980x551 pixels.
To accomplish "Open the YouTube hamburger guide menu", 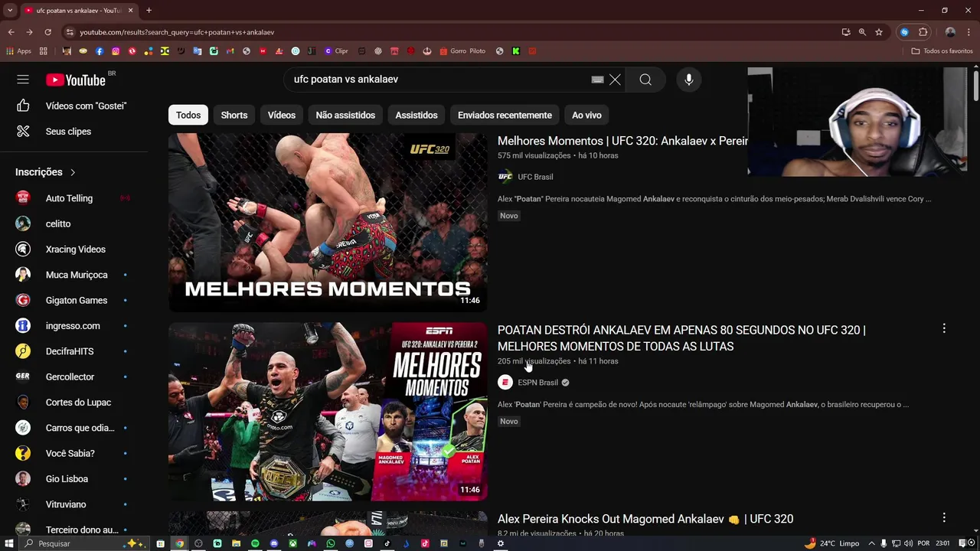I will (x=23, y=80).
